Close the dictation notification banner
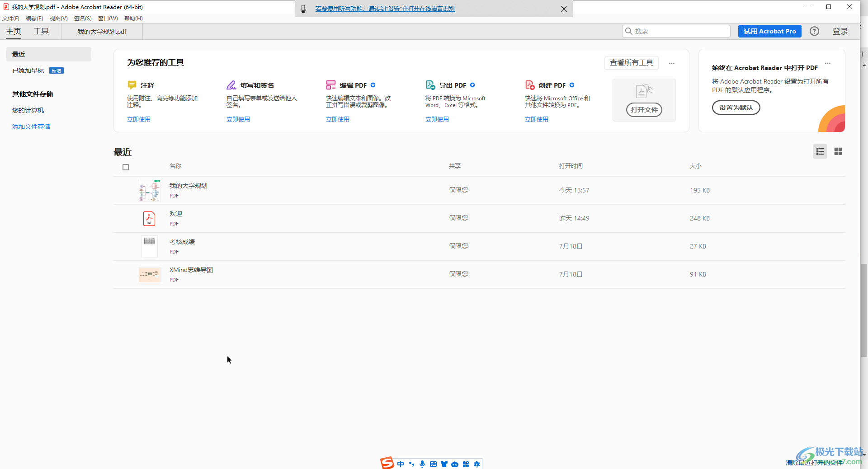868x469 pixels. tap(564, 9)
